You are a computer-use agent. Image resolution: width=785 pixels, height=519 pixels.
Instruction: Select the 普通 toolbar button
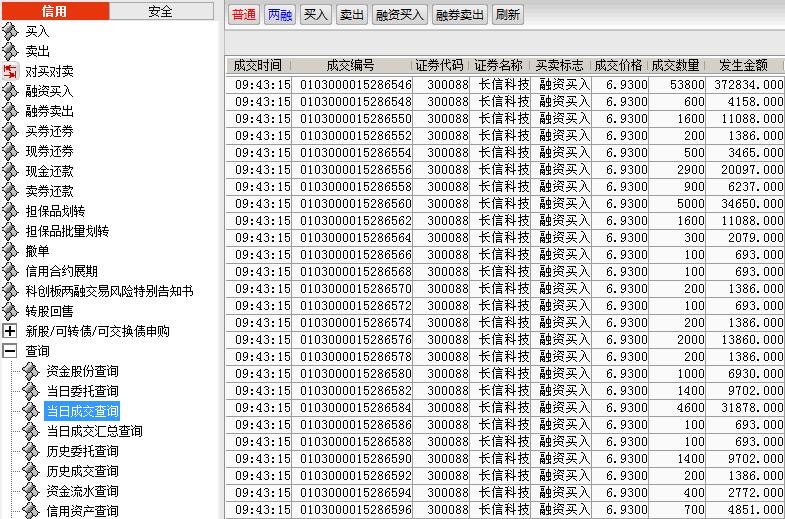[x=244, y=15]
